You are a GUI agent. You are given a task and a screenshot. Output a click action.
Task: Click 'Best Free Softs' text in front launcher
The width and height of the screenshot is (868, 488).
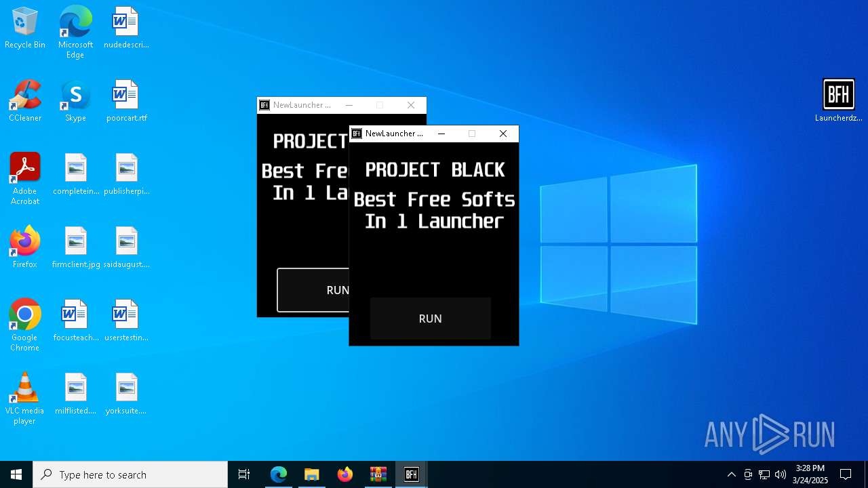(x=434, y=199)
